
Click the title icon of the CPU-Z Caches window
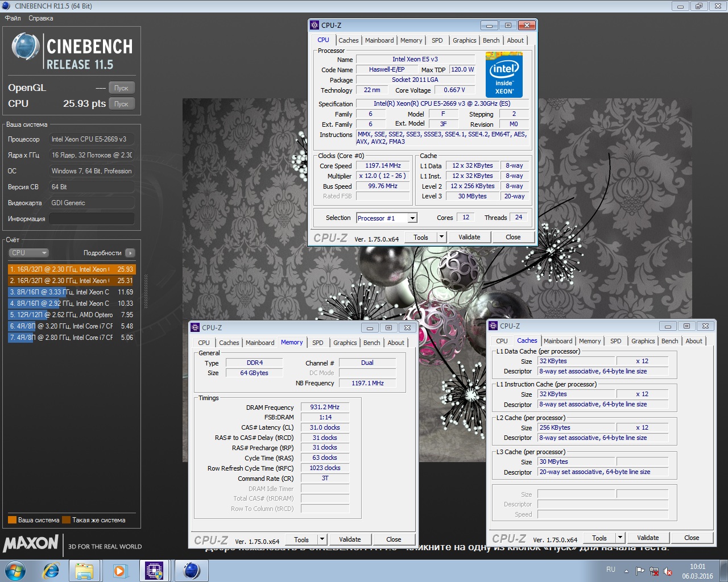pos(493,326)
